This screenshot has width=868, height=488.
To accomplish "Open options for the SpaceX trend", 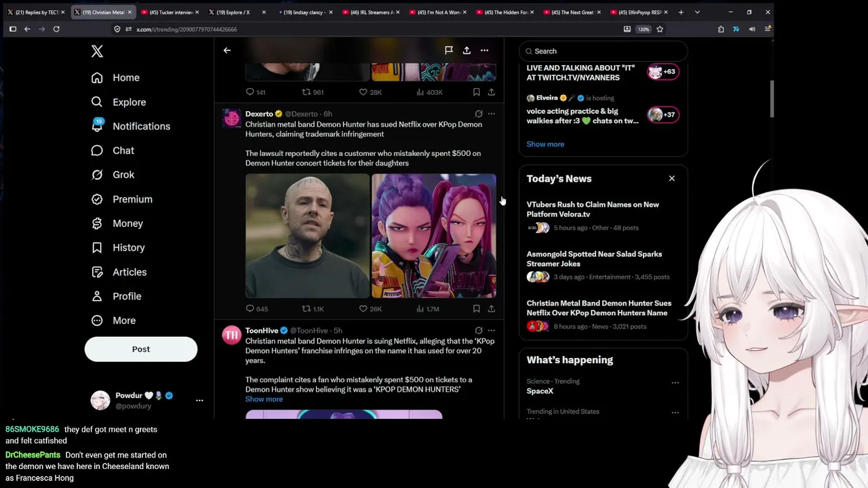I will 675,383.
